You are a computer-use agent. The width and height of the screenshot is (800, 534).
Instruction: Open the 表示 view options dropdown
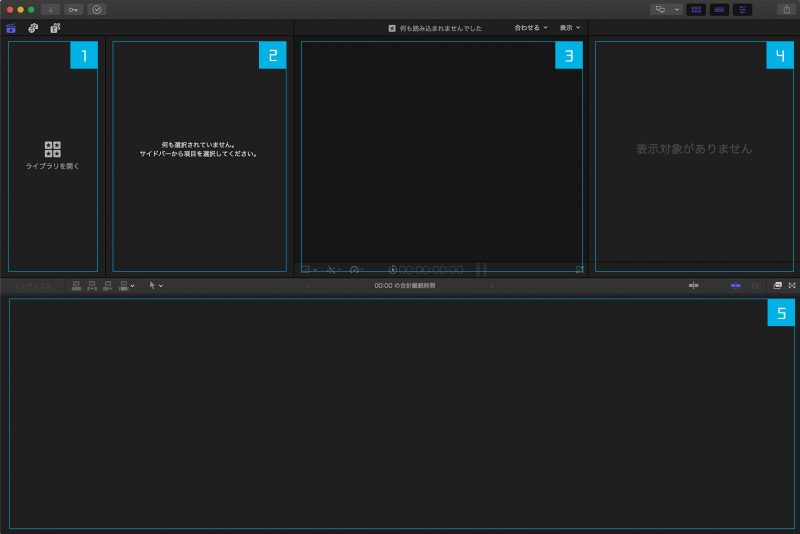coord(570,28)
